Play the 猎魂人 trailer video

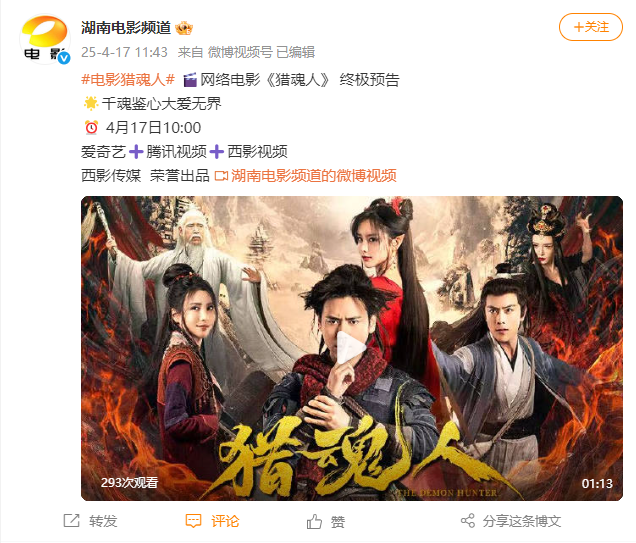351,348
